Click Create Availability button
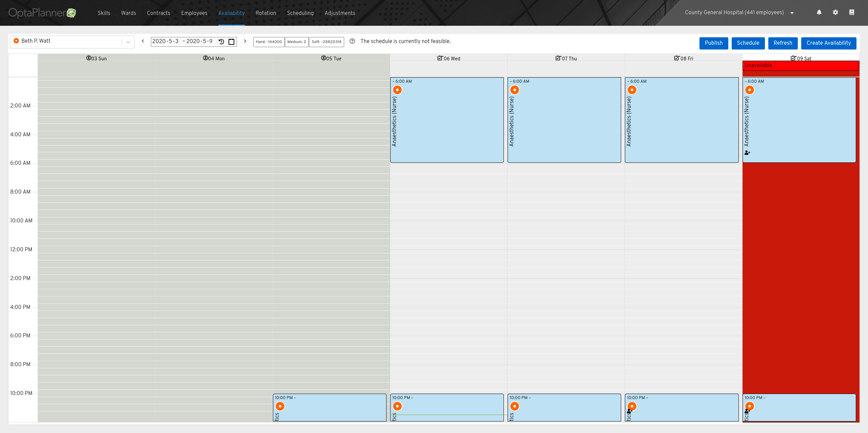The width and height of the screenshot is (868, 433). [828, 43]
